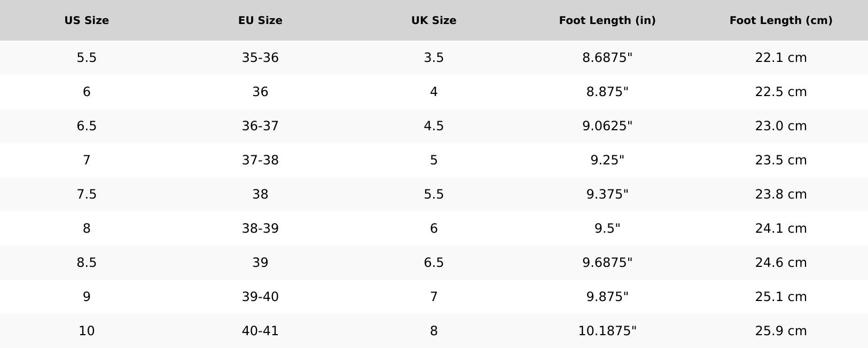This screenshot has height=348, width=868.
Task: Click the 9.0625" foot length cell
Action: tap(607, 126)
